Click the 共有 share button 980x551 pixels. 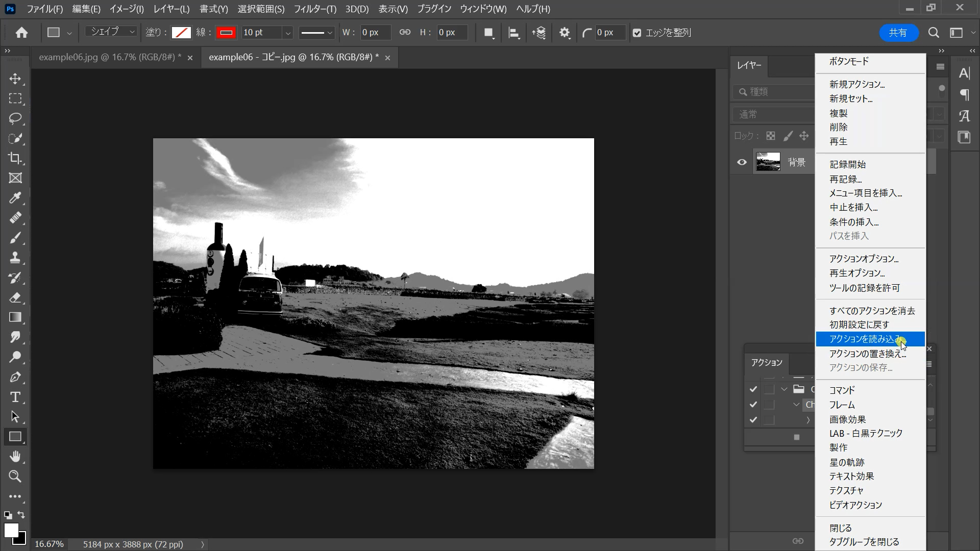click(898, 33)
